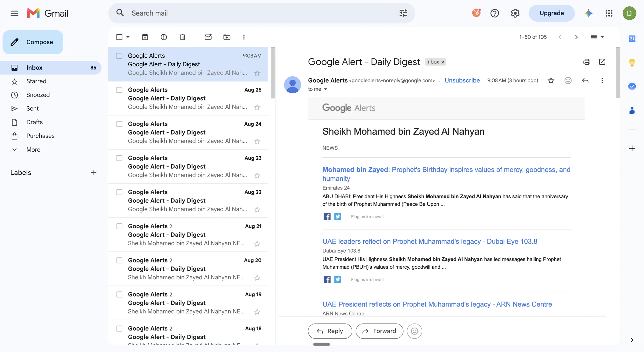This screenshot has height=352, width=644.
Task: Print all with the printer icon
Action: (x=587, y=62)
